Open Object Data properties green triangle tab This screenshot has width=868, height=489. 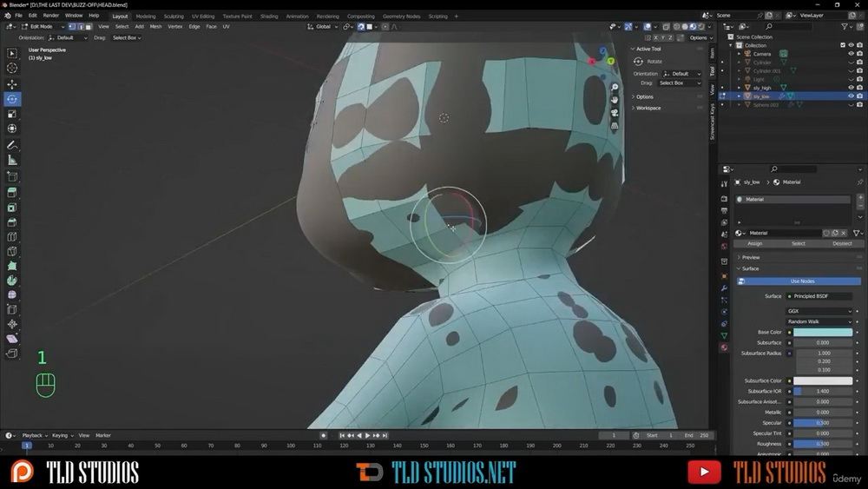(x=724, y=335)
